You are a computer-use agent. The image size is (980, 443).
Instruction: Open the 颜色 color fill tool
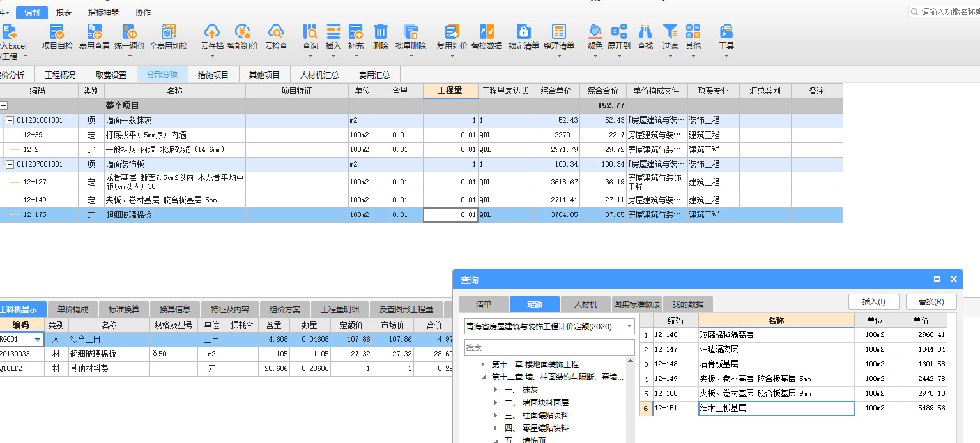(595, 37)
